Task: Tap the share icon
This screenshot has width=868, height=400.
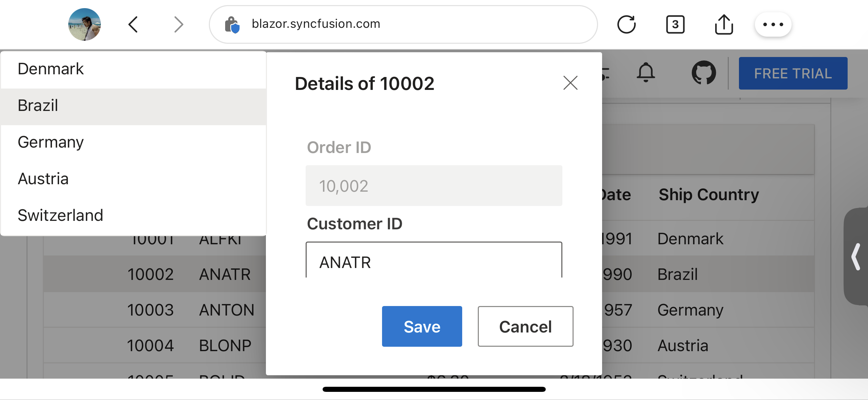Action: click(x=724, y=24)
